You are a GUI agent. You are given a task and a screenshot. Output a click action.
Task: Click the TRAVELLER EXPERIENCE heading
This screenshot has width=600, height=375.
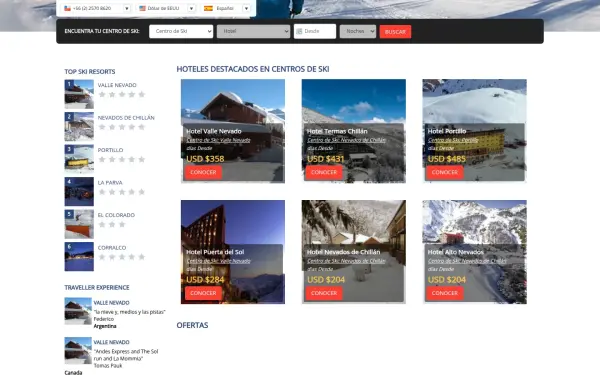[97, 287]
